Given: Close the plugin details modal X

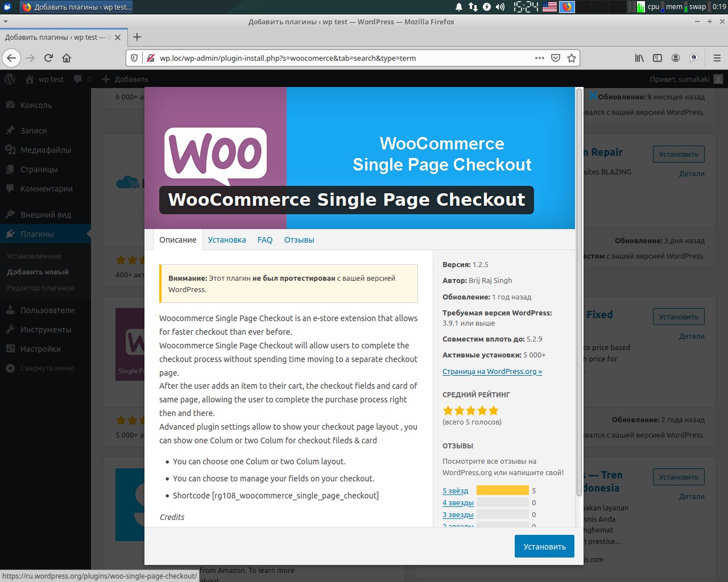Looking at the screenshot, I should (x=593, y=95).
